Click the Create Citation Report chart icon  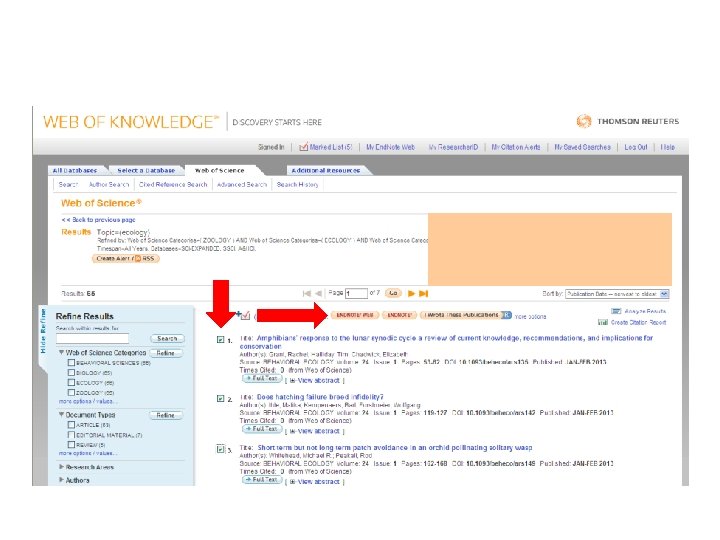(603, 322)
